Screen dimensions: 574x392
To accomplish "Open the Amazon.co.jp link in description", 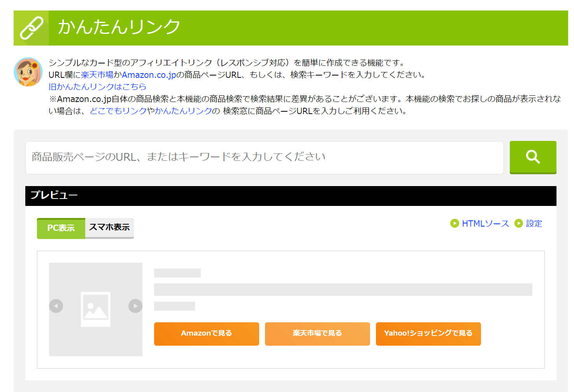I will point(149,75).
